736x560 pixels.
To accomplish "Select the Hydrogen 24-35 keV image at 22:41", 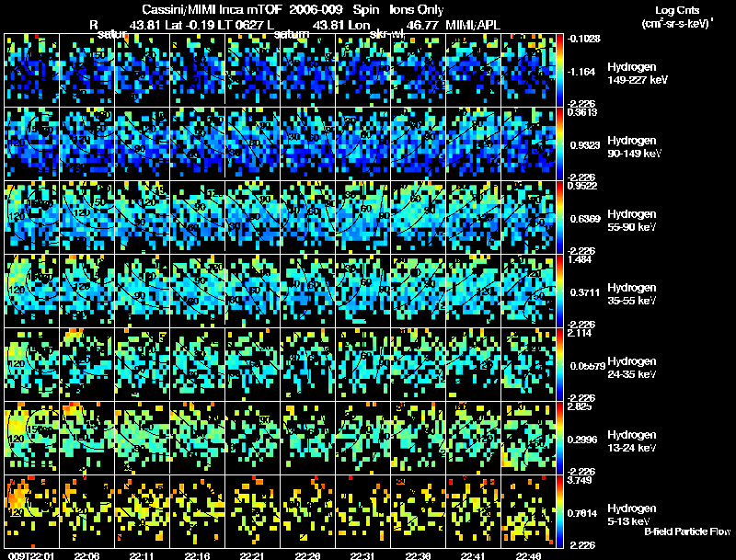I will (473, 364).
